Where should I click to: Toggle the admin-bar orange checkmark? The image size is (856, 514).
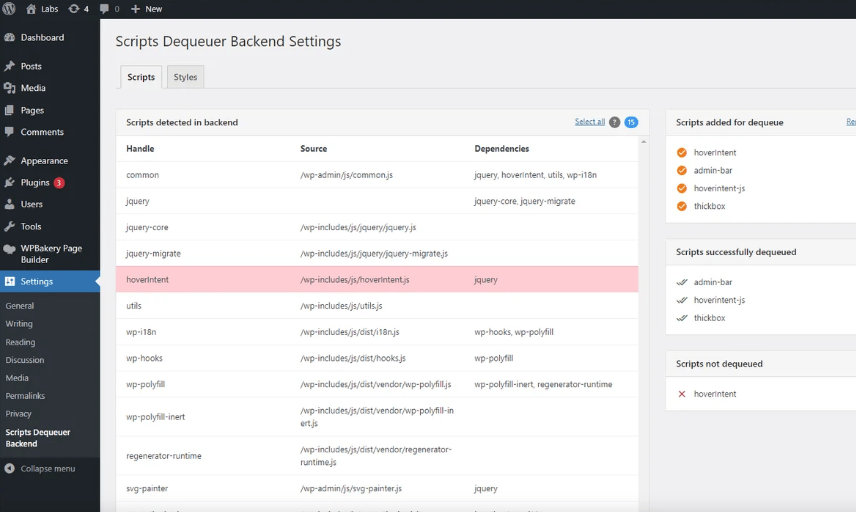tap(682, 171)
